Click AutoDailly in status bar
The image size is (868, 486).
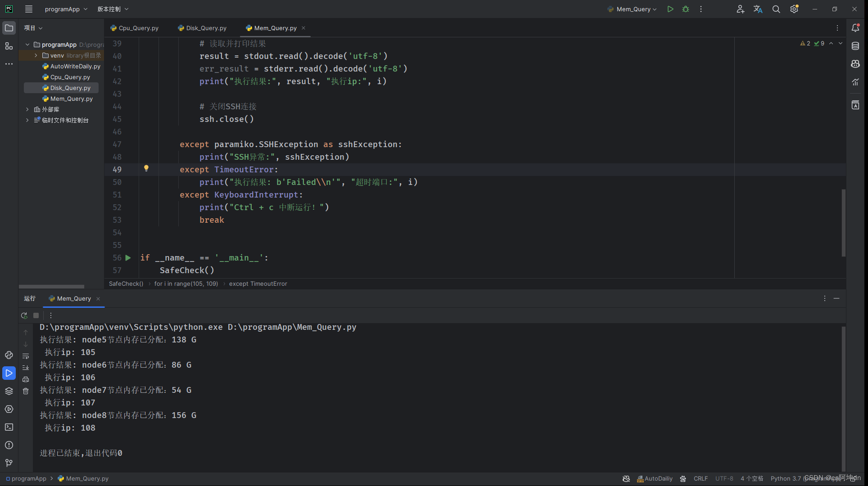655,478
